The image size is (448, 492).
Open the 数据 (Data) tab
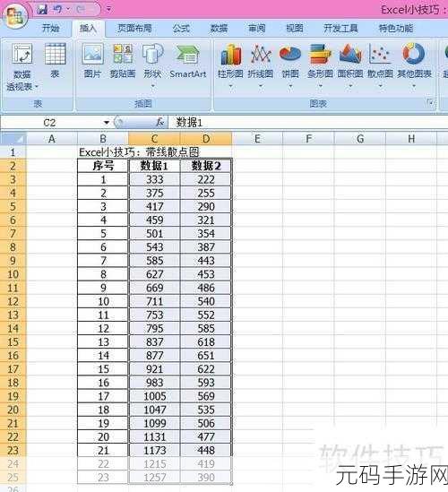(219, 29)
